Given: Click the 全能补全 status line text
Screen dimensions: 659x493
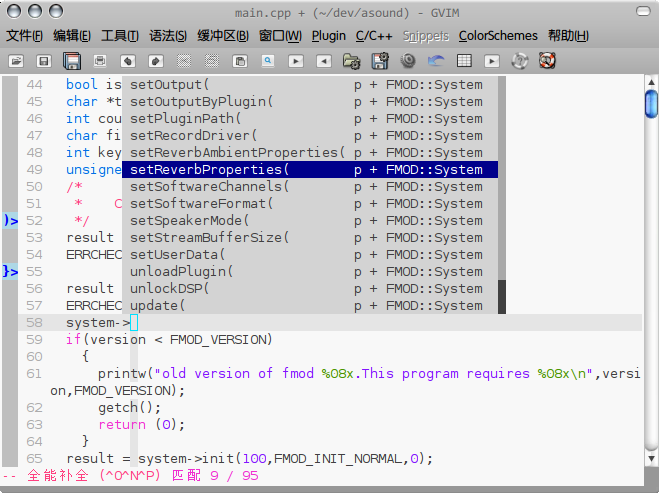Looking at the screenshot, I should click(x=58, y=476).
